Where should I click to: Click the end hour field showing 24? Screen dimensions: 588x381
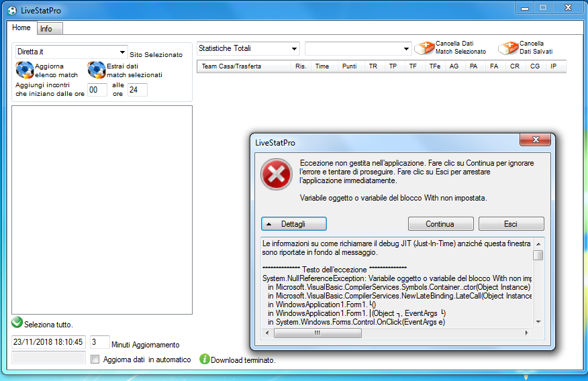pos(137,90)
